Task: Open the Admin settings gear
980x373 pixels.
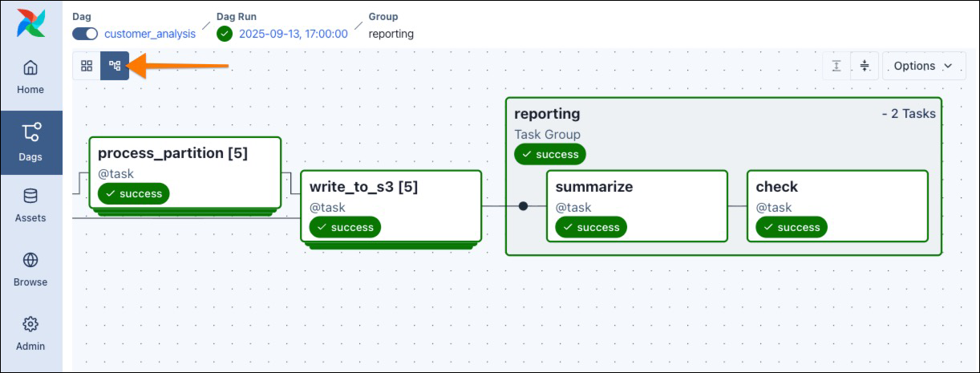Action: 30,334
